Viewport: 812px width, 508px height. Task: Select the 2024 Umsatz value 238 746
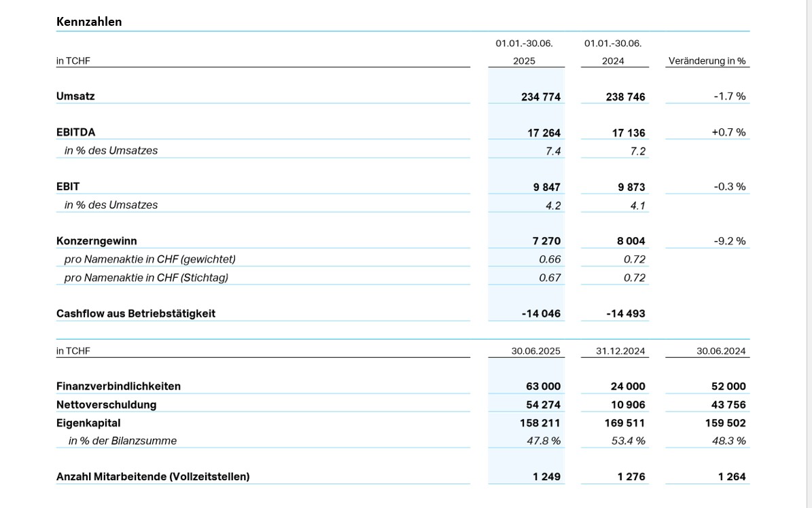pos(625,97)
